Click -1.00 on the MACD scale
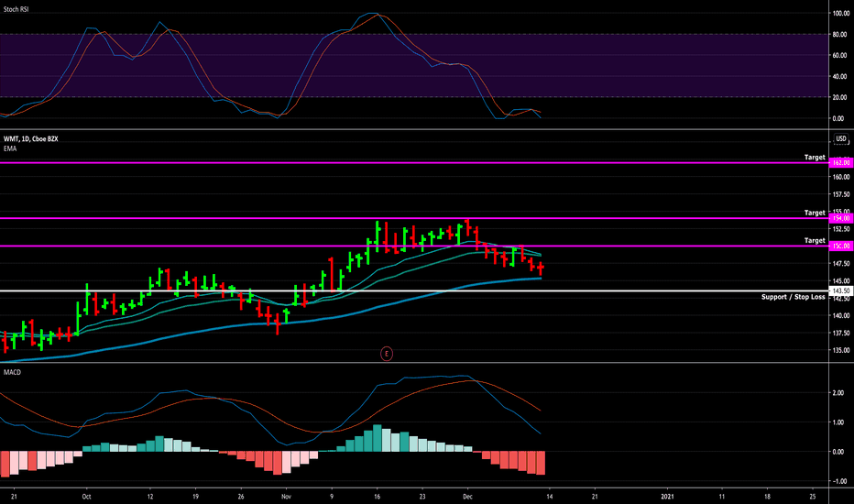Viewport: 854px width, 504px height. tap(838, 481)
